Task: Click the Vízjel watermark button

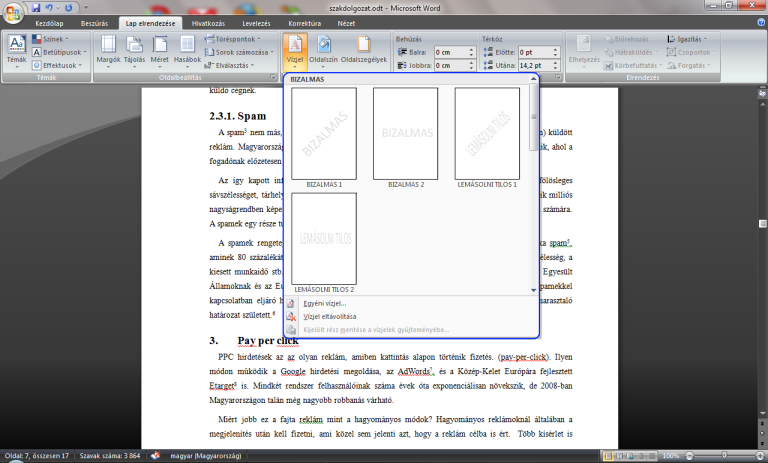Action: pyautogui.click(x=295, y=51)
